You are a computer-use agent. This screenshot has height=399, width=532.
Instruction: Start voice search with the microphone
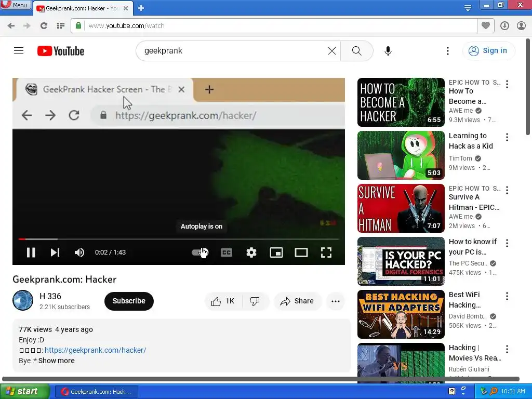(388, 51)
